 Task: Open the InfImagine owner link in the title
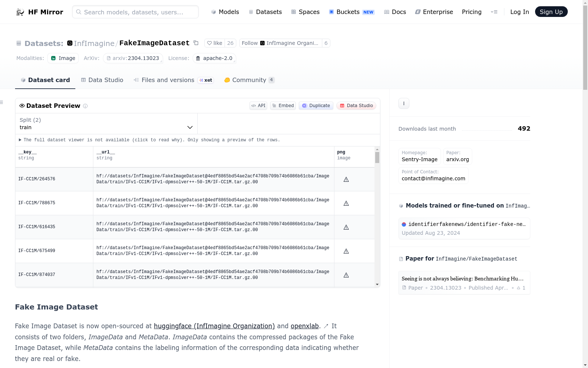[x=94, y=43]
